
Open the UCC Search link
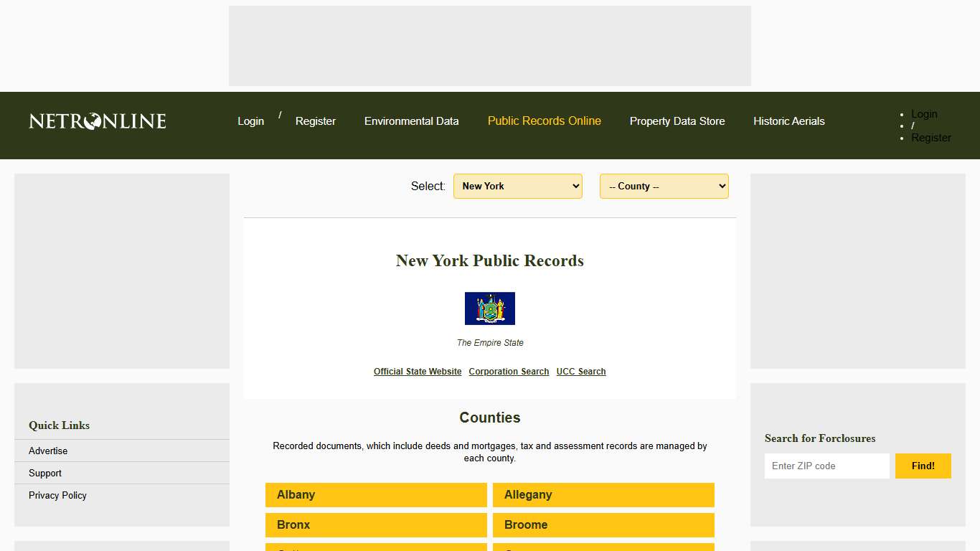pos(581,371)
